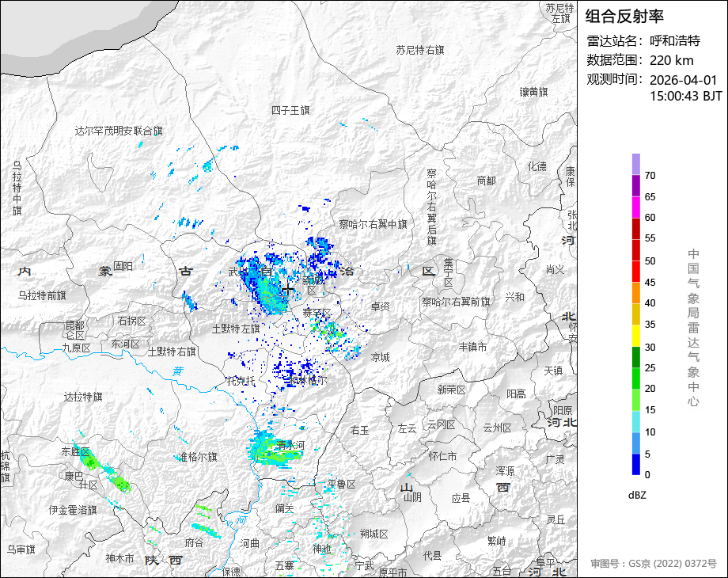Click the dark blue 0–5 dBZ legend swatch
The height and width of the screenshot is (578, 728).
point(635,464)
